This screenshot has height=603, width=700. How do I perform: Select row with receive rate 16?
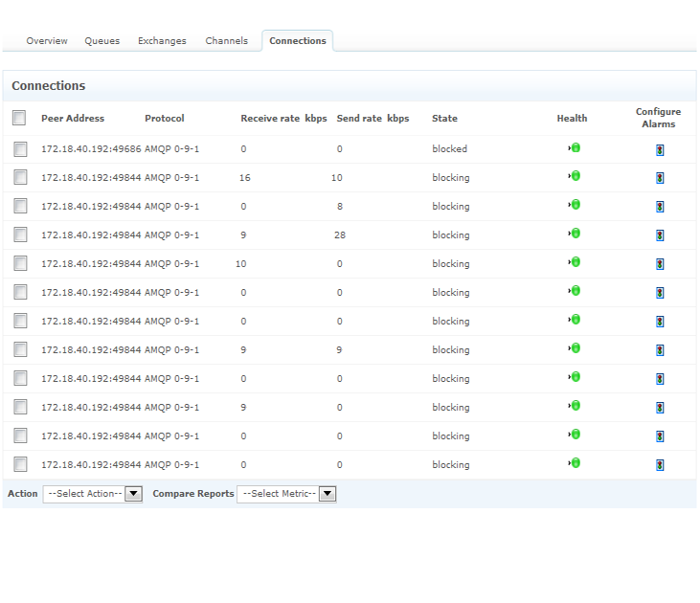click(x=20, y=178)
